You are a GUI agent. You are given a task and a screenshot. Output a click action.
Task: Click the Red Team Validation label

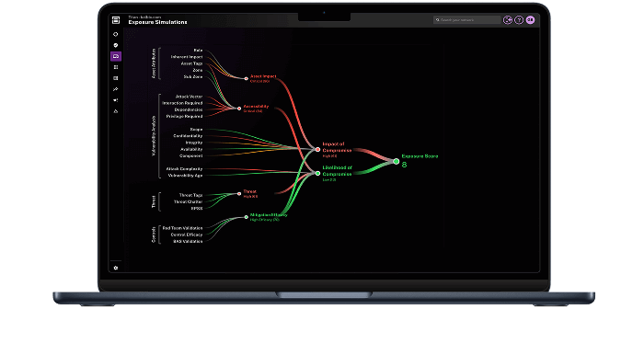click(x=182, y=228)
